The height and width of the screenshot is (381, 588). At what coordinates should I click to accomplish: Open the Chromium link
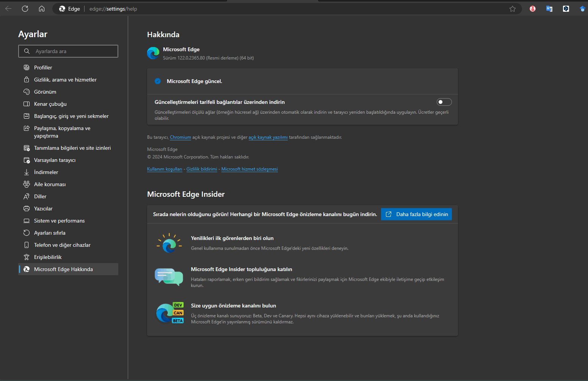point(180,137)
